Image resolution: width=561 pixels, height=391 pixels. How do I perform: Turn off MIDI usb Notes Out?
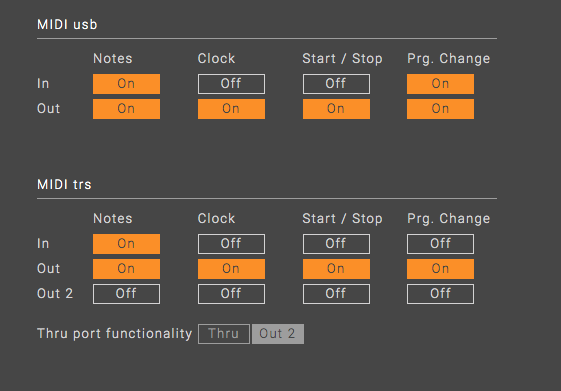click(x=126, y=109)
